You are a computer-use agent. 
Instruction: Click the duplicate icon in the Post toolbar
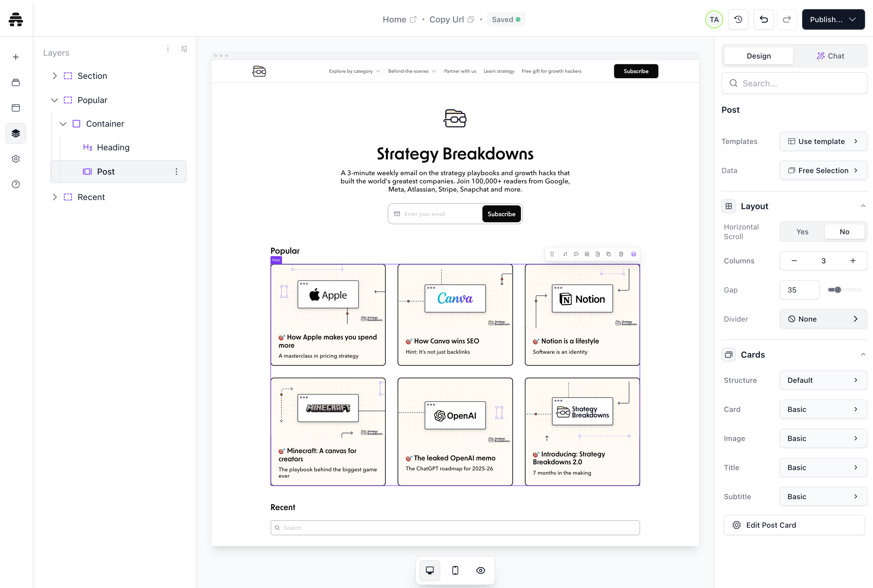[609, 254]
